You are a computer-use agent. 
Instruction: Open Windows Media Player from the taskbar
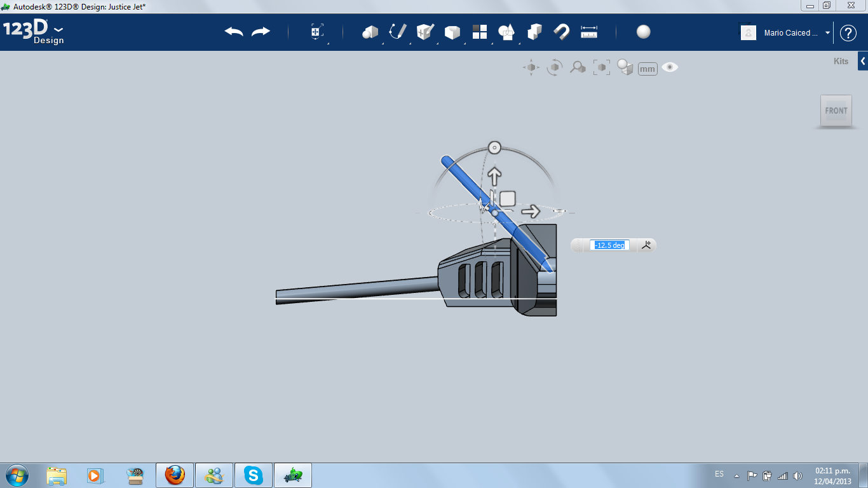(94, 475)
